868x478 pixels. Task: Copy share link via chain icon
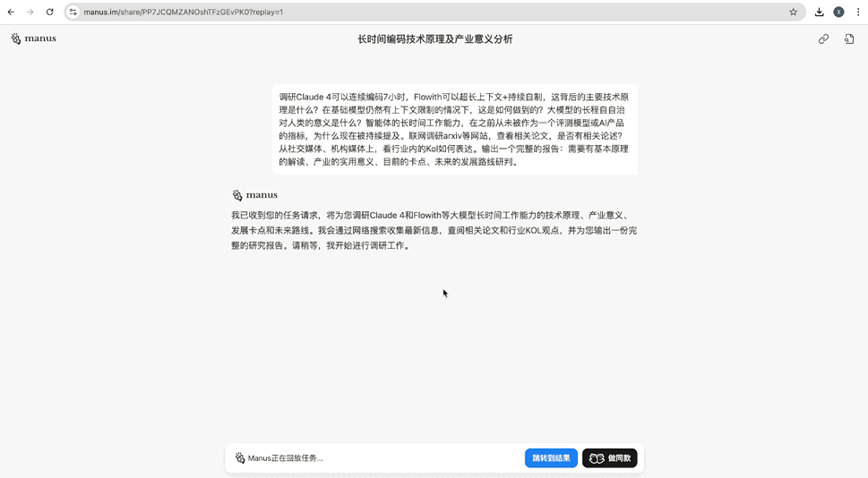tap(824, 38)
